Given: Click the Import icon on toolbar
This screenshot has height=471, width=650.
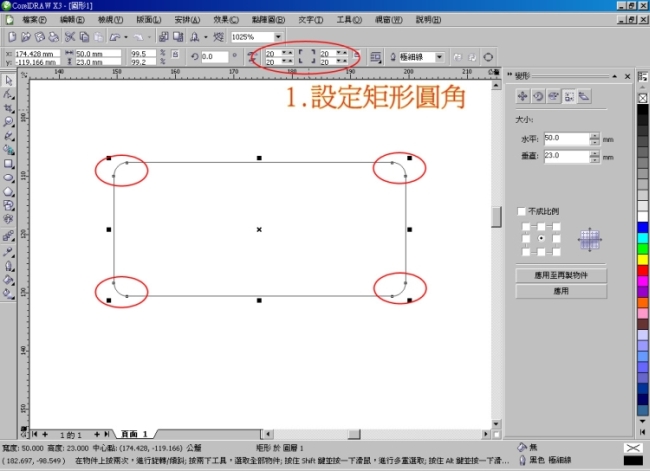Looking at the screenshot, I should (164, 37).
